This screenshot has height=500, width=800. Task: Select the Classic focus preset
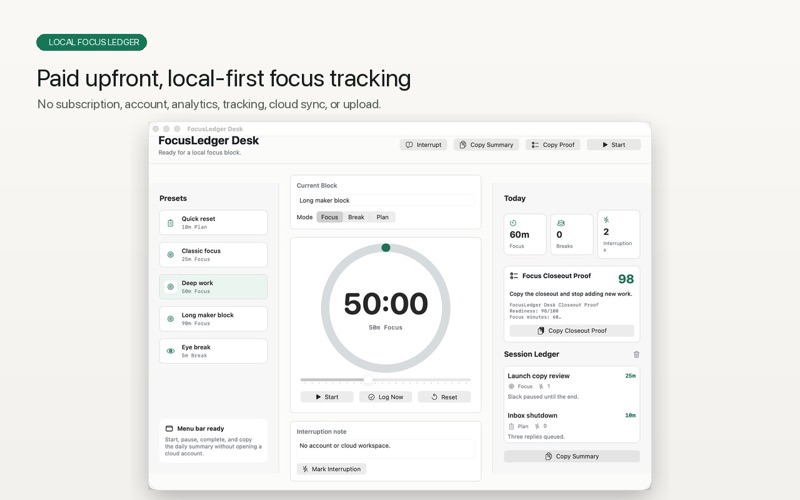pos(213,255)
